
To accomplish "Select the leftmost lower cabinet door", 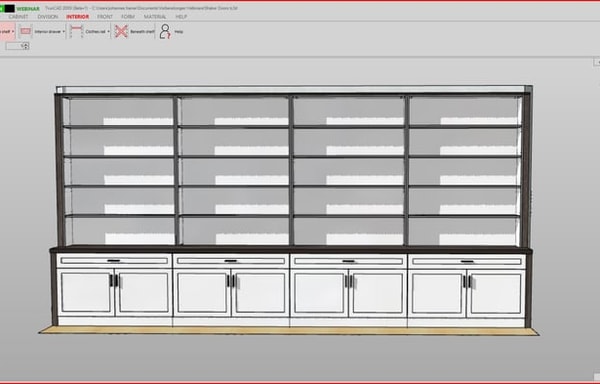I will [x=86, y=292].
